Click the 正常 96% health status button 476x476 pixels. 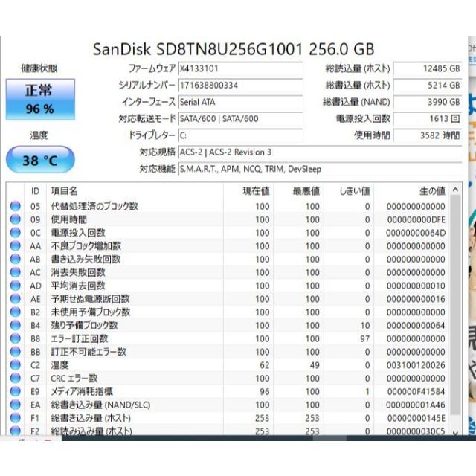(40, 99)
